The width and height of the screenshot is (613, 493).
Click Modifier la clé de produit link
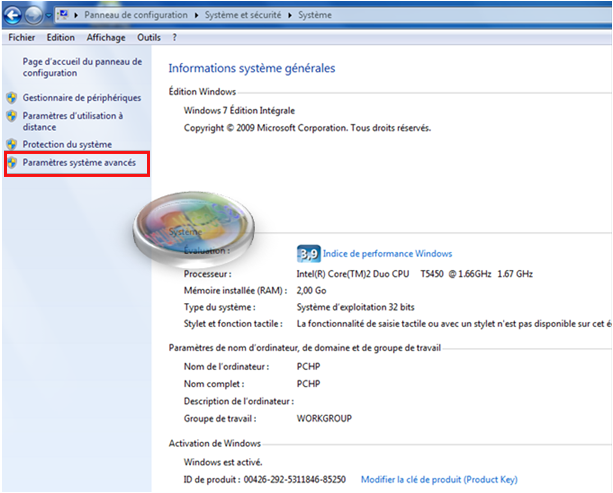pyautogui.click(x=439, y=479)
